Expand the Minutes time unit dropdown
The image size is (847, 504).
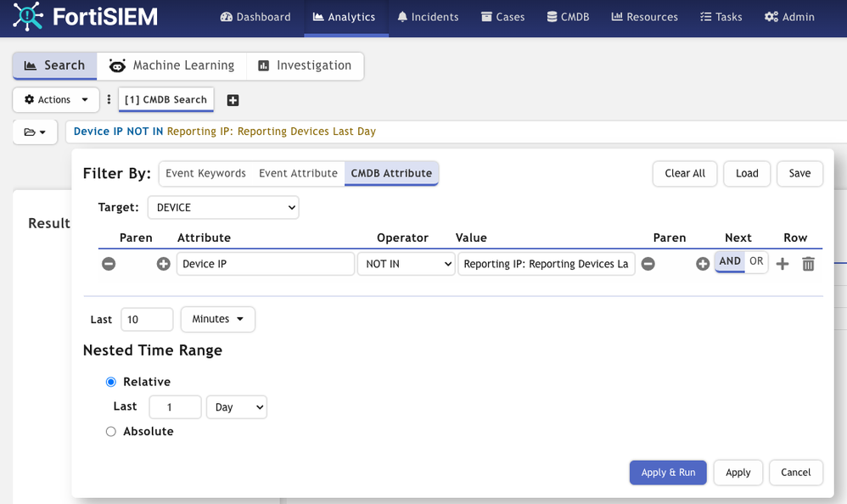pyautogui.click(x=218, y=319)
